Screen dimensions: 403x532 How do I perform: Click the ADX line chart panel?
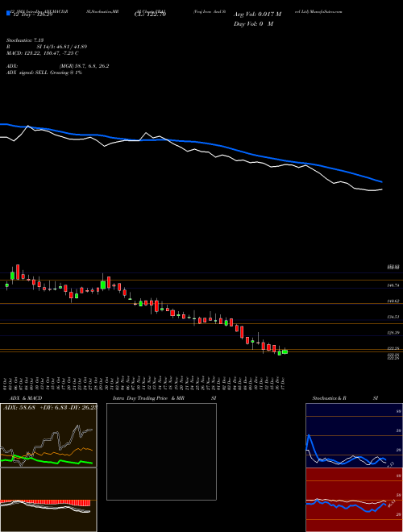(48, 435)
